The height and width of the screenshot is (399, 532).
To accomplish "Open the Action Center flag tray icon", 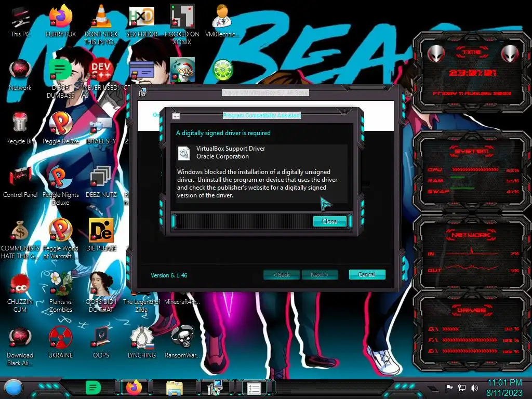I will (x=449, y=388).
